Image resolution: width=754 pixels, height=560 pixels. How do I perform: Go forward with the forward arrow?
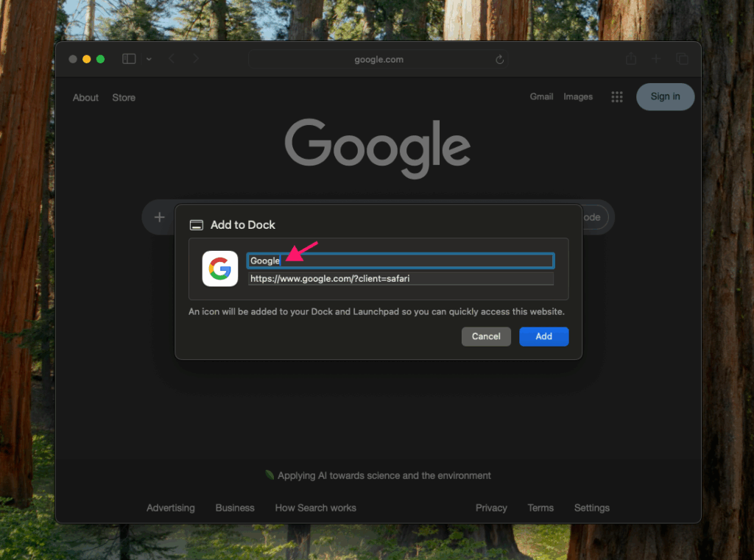(195, 59)
